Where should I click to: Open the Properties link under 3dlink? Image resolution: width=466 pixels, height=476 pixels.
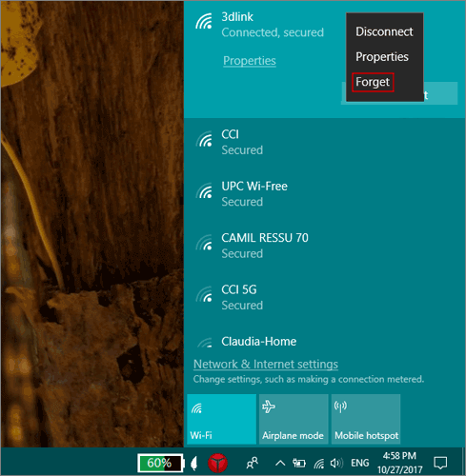pyautogui.click(x=250, y=61)
